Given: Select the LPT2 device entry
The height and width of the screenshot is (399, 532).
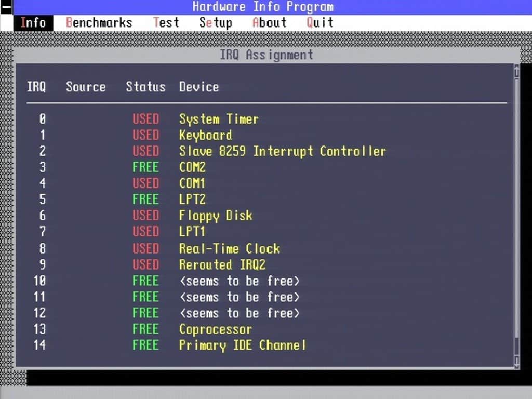Looking at the screenshot, I should (192, 199).
